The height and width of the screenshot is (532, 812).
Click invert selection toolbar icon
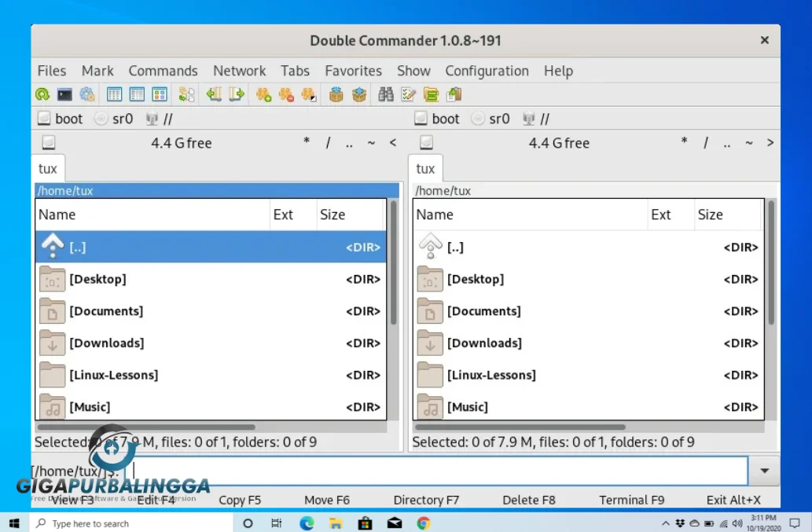309,94
